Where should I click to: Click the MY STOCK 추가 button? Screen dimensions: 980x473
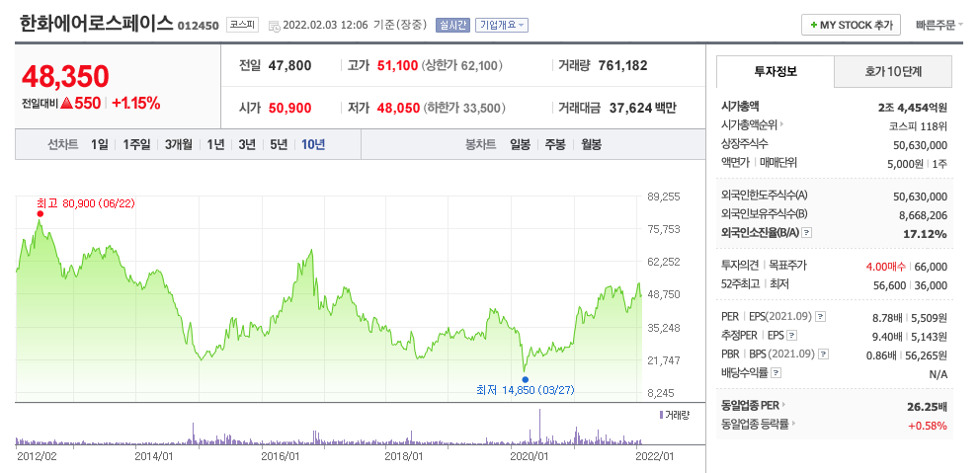pyautogui.click(x=851, y=25)
